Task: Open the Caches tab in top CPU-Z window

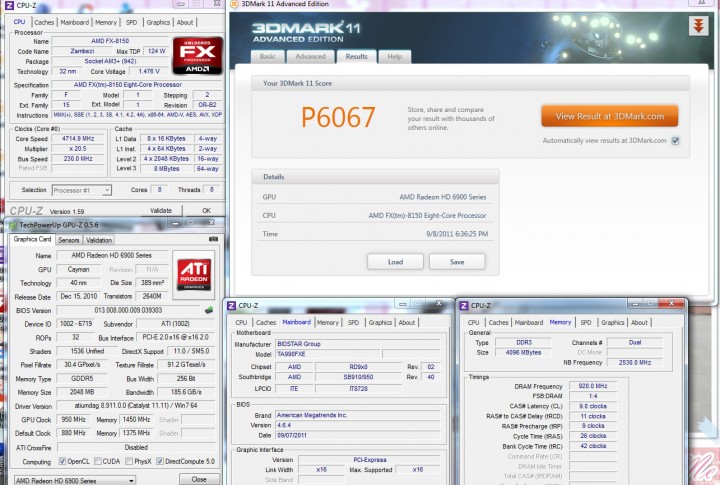Action: point(44,22)
